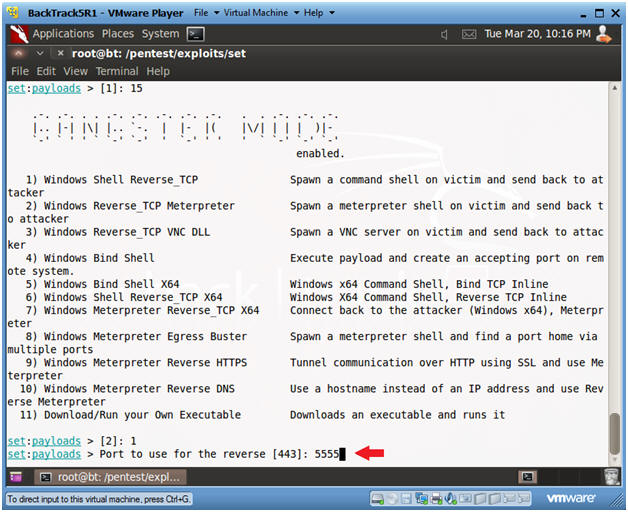Click the set:payloads prompt showing [1]: 15
This screenshot has width=628, height=512.
tap(75, 88)
